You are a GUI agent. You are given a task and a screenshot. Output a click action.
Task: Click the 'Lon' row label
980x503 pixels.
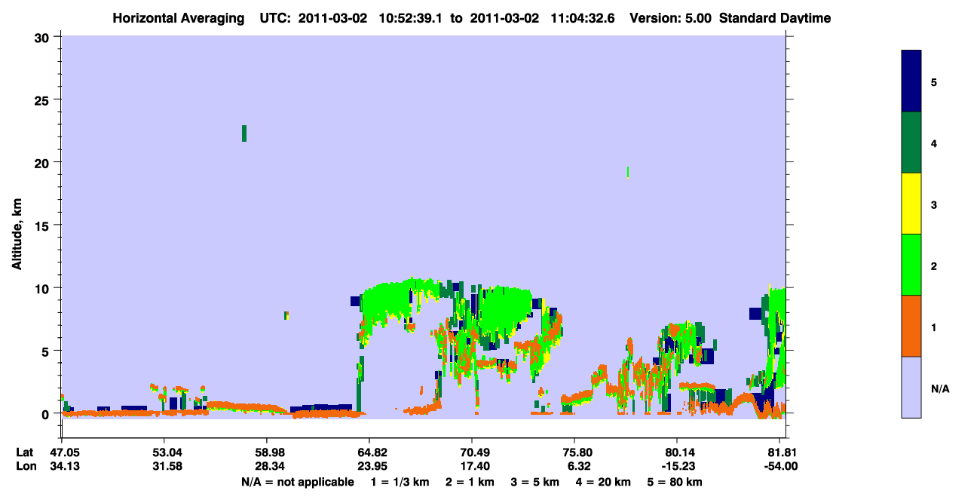point(25,466)
